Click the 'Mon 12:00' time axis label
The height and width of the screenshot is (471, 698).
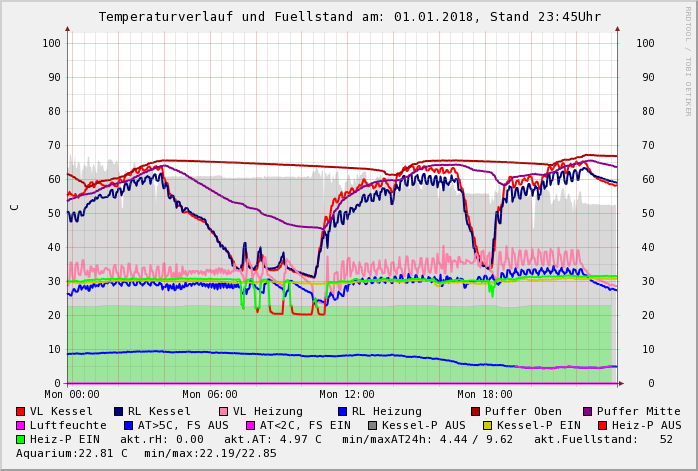(x=347, y=395)
